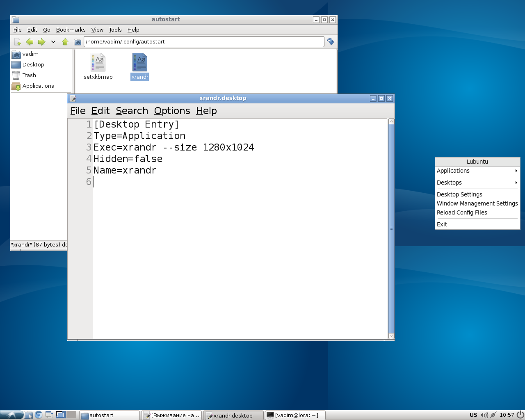Click the volume speaker tray icon

pyautogui.click(x=484, y=415)
